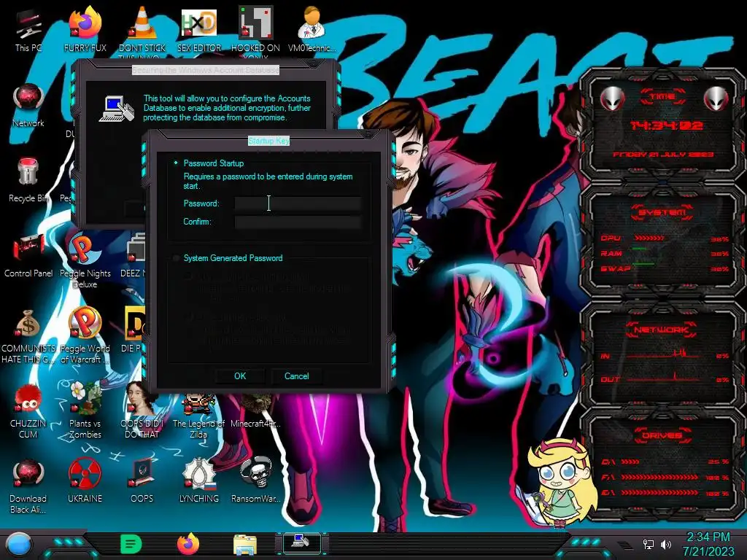Open the LYNCHING desktop shortcut
The width and height of the screenshot is (747, 560).
(199, 480)
